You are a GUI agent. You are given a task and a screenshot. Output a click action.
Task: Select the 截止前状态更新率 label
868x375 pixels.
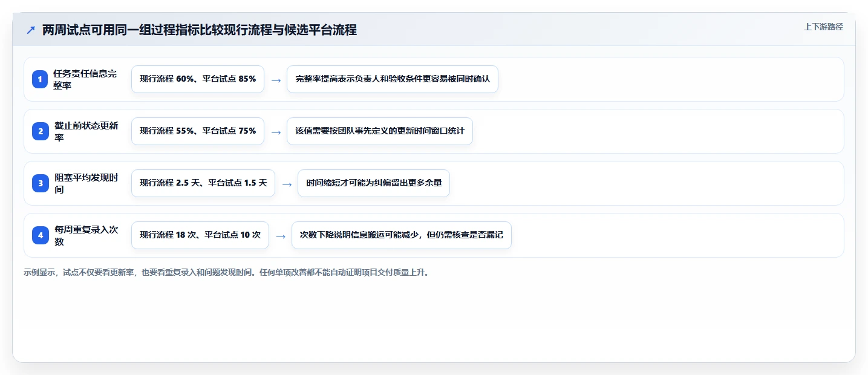point(86,131)
